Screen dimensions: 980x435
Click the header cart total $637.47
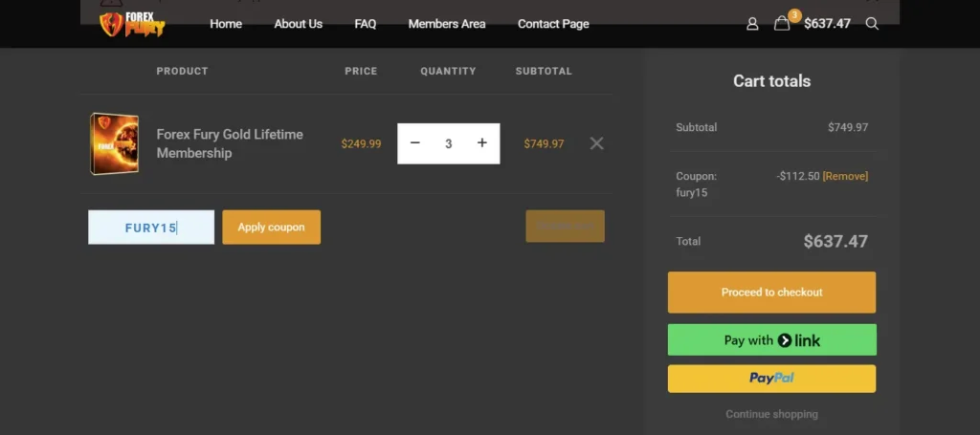[x=827, y=24]
